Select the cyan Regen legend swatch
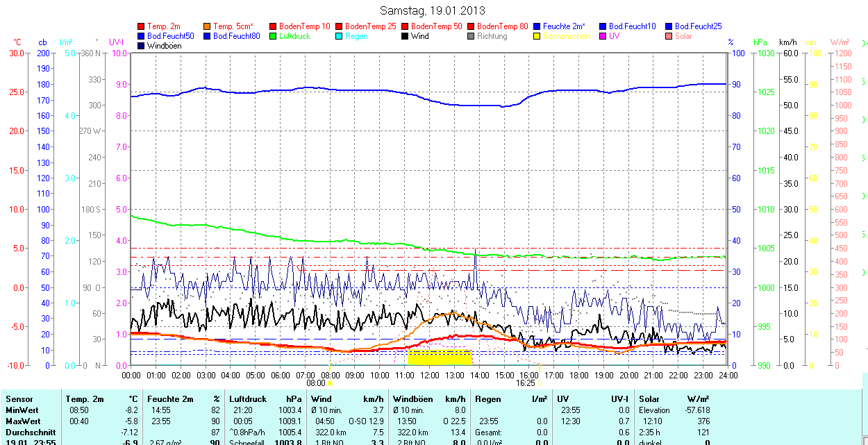 pos(340,36)
